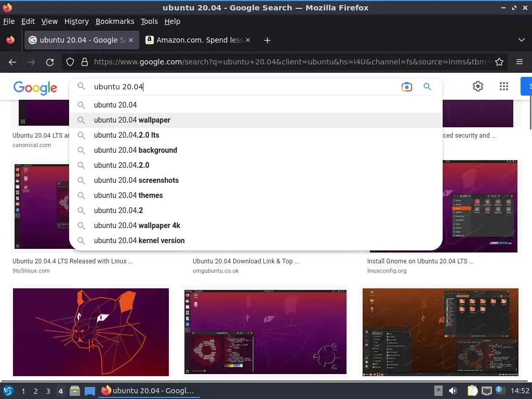Open the Focal Fossa cat mascot thumbnail
532x399 pixels.
click(x=90, y=332)
